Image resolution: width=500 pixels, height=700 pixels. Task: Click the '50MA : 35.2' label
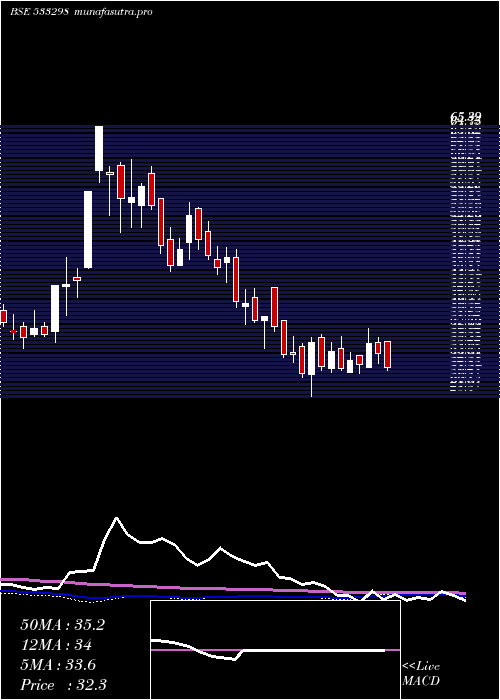[62, 625]
